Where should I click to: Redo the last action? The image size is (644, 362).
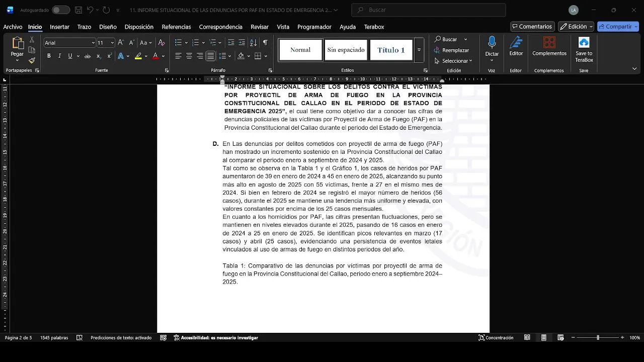[x=106, y=10]
